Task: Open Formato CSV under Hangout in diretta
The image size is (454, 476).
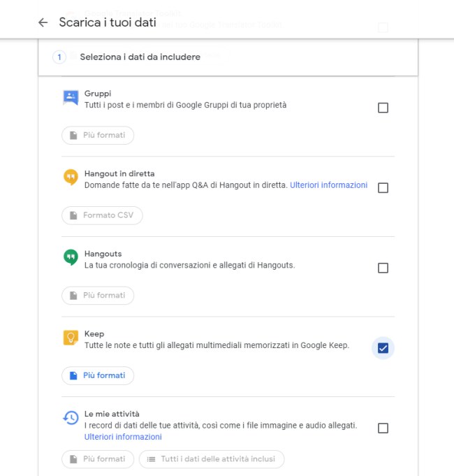Action: pos(102,215)
